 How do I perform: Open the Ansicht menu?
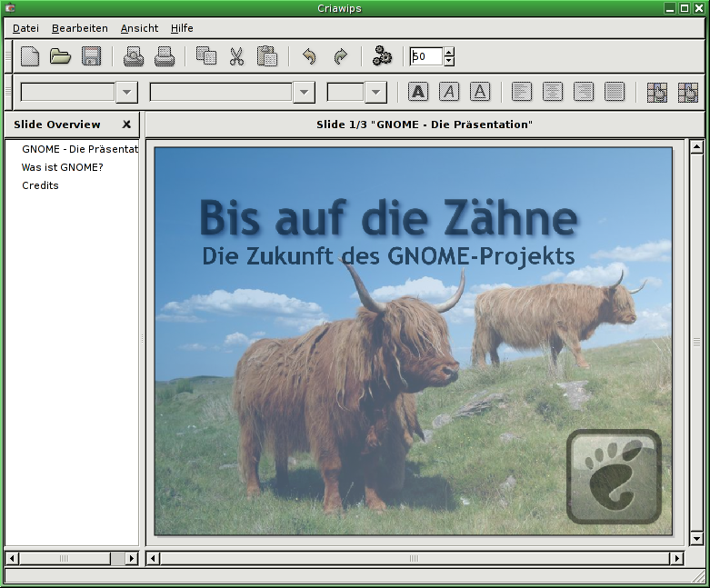[139, 28]
